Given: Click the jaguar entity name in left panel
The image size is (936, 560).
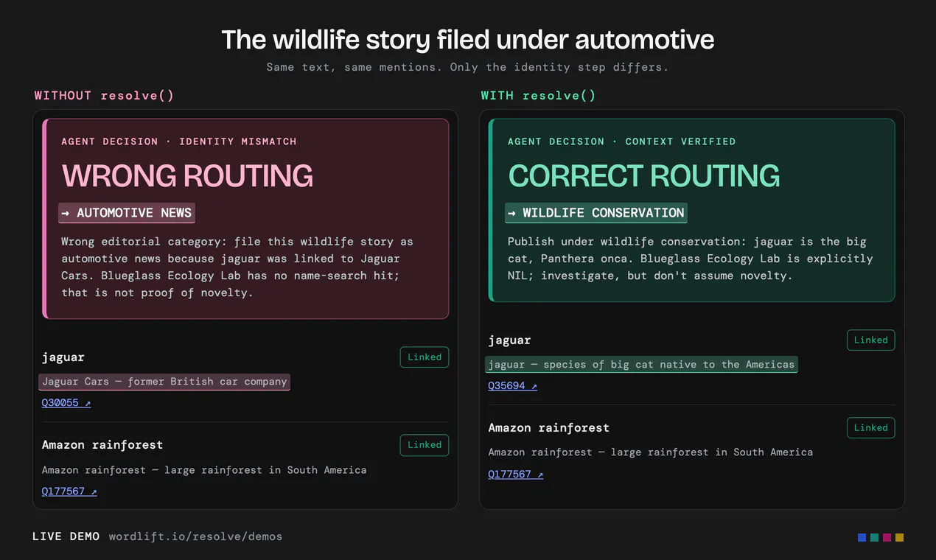Looking at the screenshot, I should click(63, 357).
